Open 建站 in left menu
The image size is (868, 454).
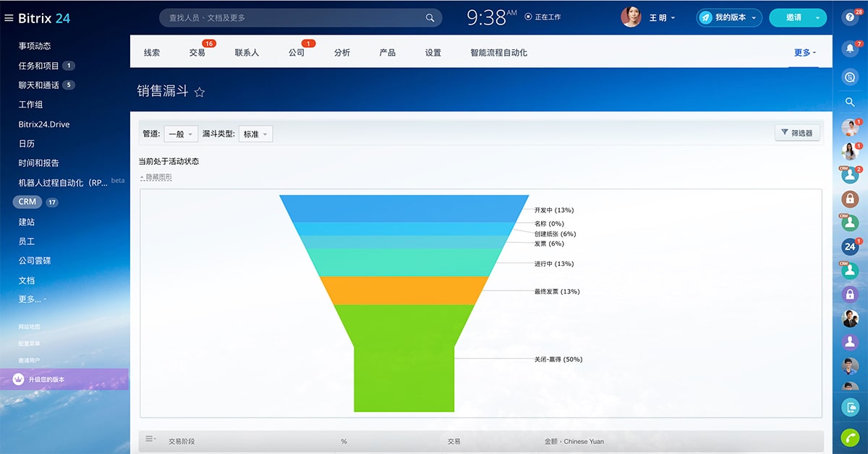(27, 222)
